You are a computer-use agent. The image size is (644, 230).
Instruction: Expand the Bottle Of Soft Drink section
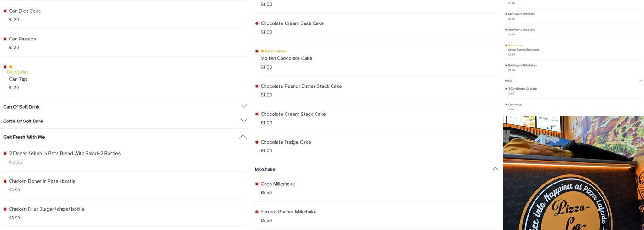tap(244, 121)
